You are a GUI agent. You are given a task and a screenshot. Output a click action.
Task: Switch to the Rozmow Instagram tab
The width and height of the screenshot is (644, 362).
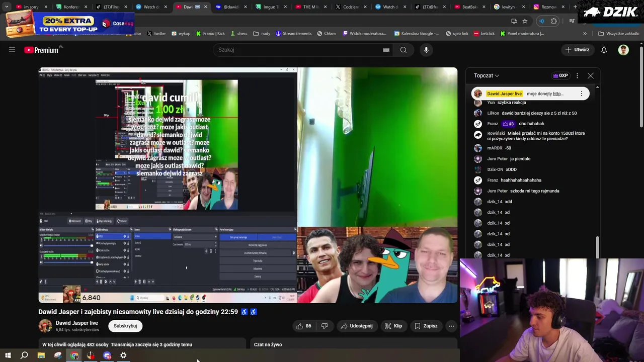[549, 7]
